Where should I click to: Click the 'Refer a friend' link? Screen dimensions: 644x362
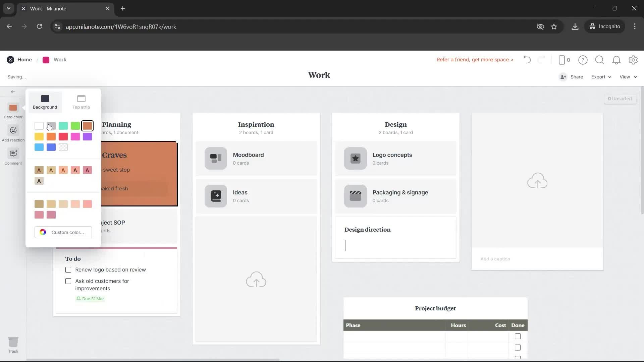point(475,60)
